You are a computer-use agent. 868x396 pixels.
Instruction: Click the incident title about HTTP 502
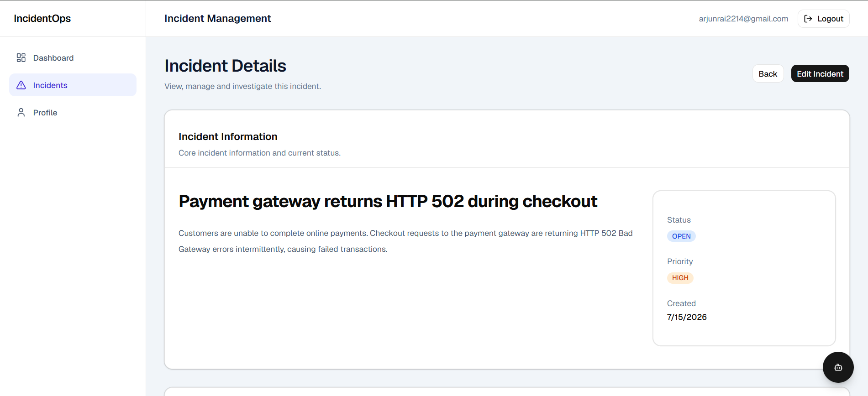388,201
